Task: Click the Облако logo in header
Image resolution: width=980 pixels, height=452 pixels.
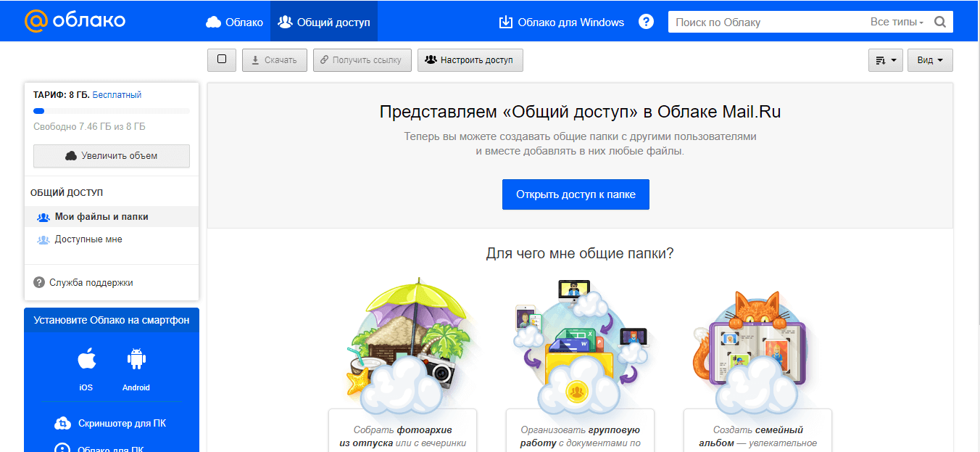Action: tap(75, 21)
